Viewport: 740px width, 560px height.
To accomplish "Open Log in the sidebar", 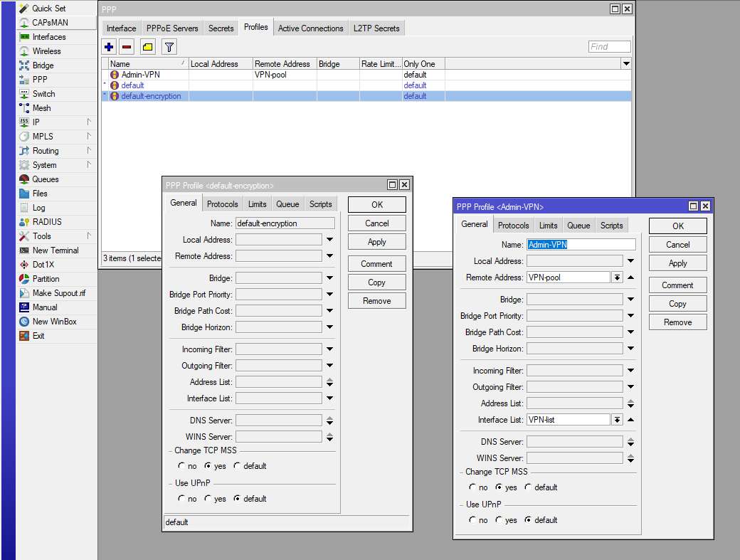I will pyautogui.click(x=38, y=208).
